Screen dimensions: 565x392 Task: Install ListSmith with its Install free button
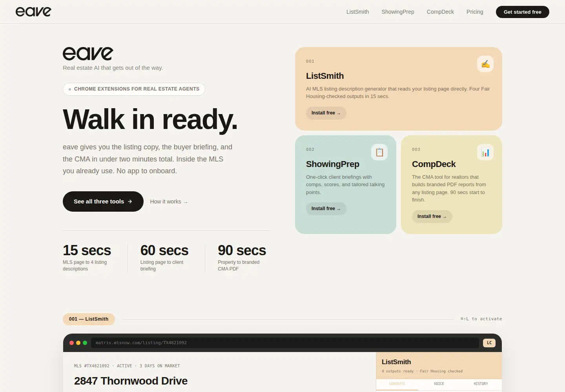point(326,113)
